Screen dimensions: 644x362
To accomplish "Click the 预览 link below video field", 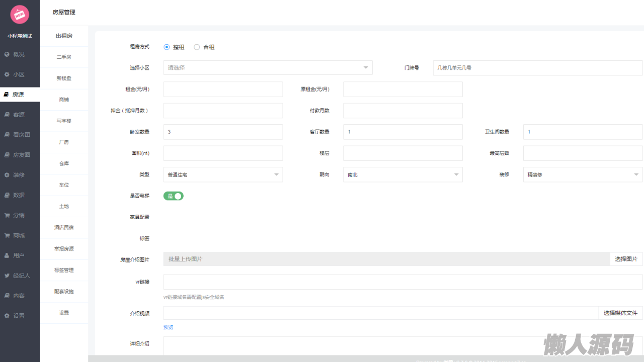I will click(x=168, y=327).
